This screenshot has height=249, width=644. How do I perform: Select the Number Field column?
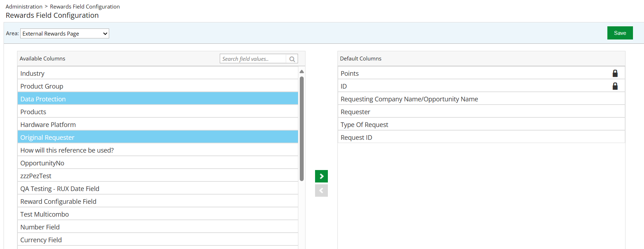coord(158,227)
